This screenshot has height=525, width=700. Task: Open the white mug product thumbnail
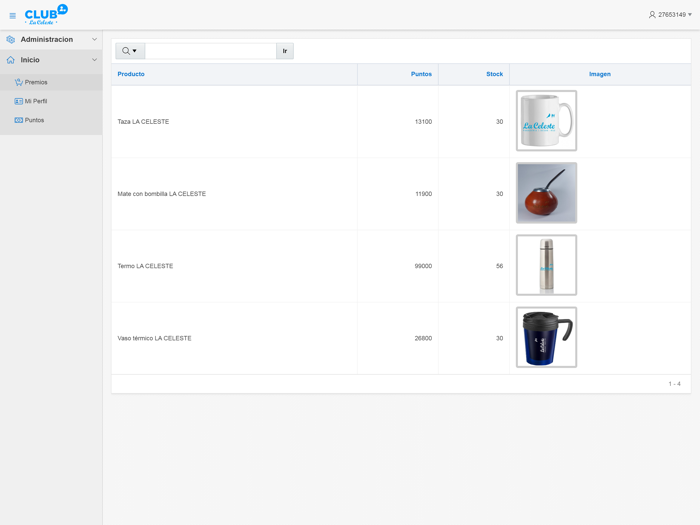pyautogui.click(x=546, y=121)
